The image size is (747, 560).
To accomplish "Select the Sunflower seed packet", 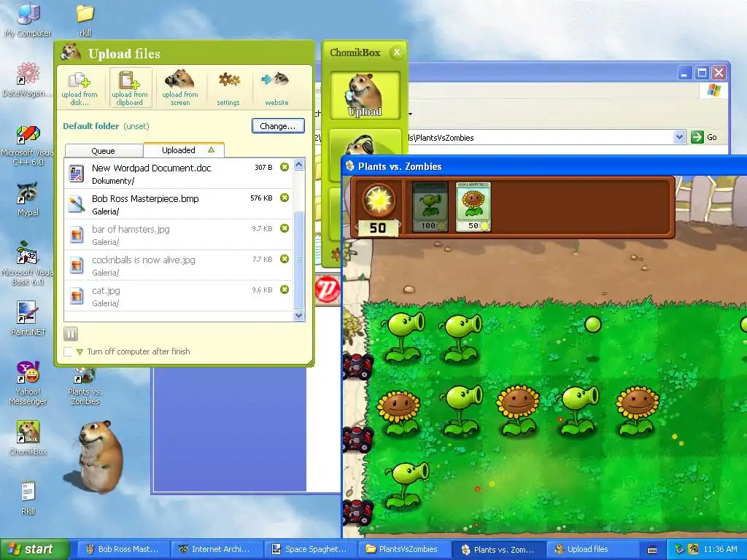I will click(473, 206).
